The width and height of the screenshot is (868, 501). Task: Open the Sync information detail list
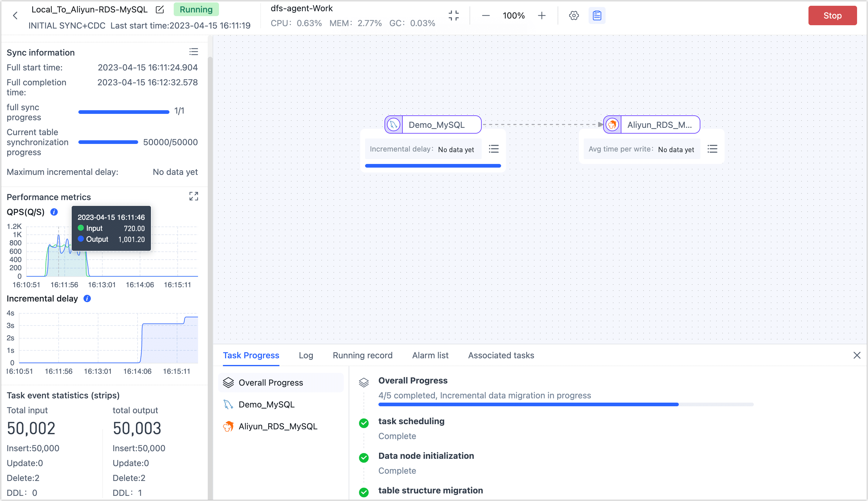tap(194, 52)
